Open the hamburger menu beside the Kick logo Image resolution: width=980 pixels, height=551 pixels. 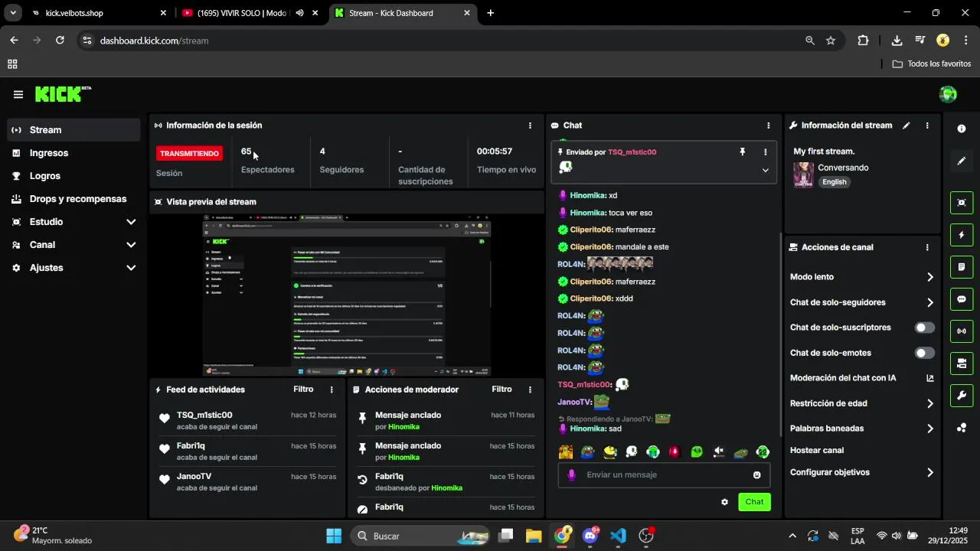18,94
